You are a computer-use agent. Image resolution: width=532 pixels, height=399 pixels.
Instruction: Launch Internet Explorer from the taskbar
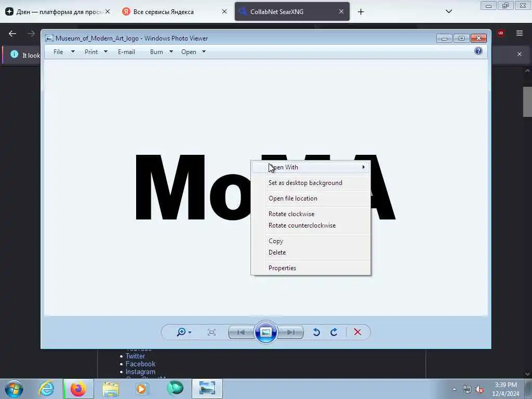(x=46, y=389)
